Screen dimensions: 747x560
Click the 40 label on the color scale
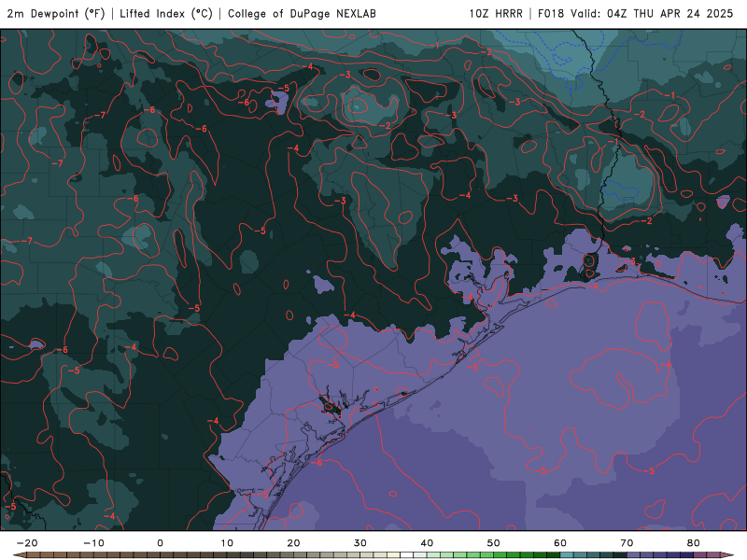[427, 543]
